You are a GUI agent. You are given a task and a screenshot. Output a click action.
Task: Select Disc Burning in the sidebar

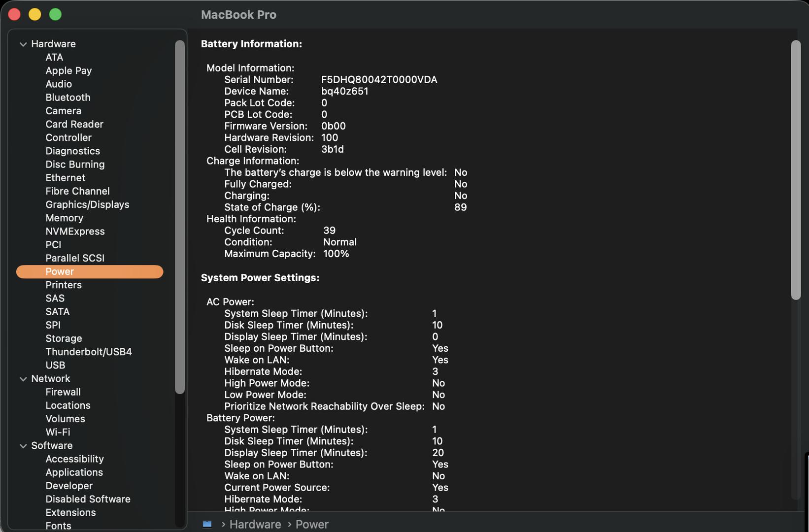[75, 164]
